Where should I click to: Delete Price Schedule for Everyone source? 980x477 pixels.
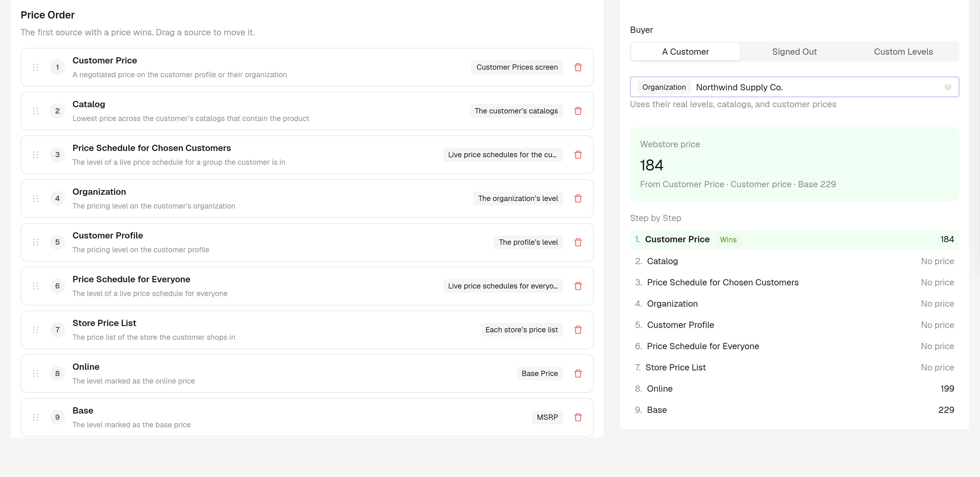[578, 286]
